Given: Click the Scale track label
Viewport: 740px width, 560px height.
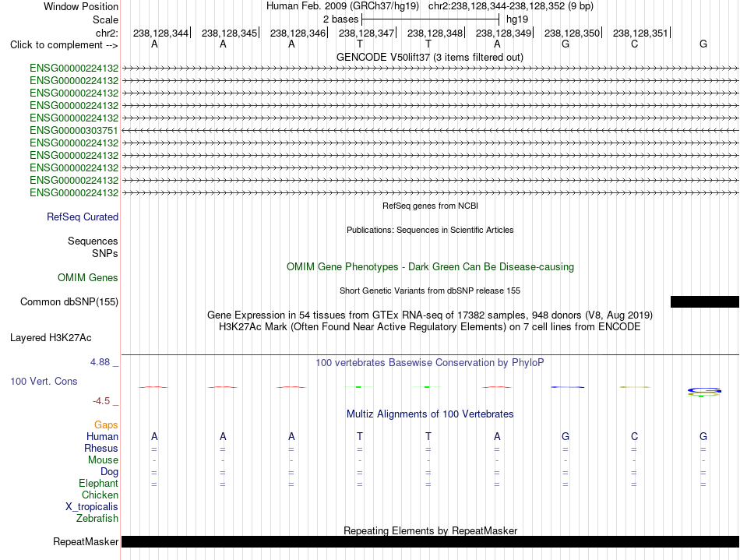Looking at the screenshot, I should click(x=105, y=19).
